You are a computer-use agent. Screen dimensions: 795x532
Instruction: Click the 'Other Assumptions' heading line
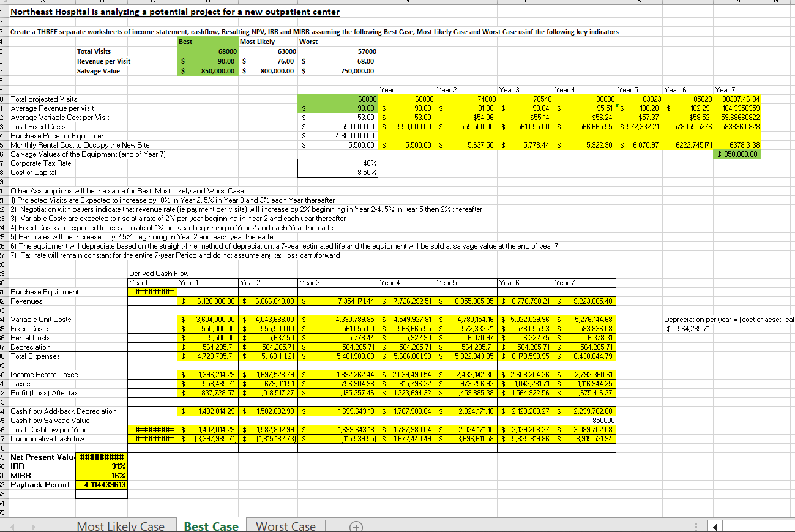pyautogui.click(x=127, y=191)
